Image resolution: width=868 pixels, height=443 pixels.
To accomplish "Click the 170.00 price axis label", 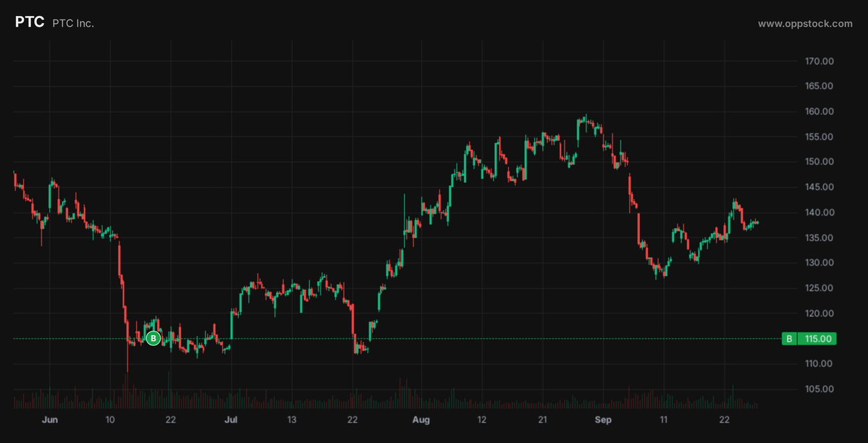I will tap(819, 61).
